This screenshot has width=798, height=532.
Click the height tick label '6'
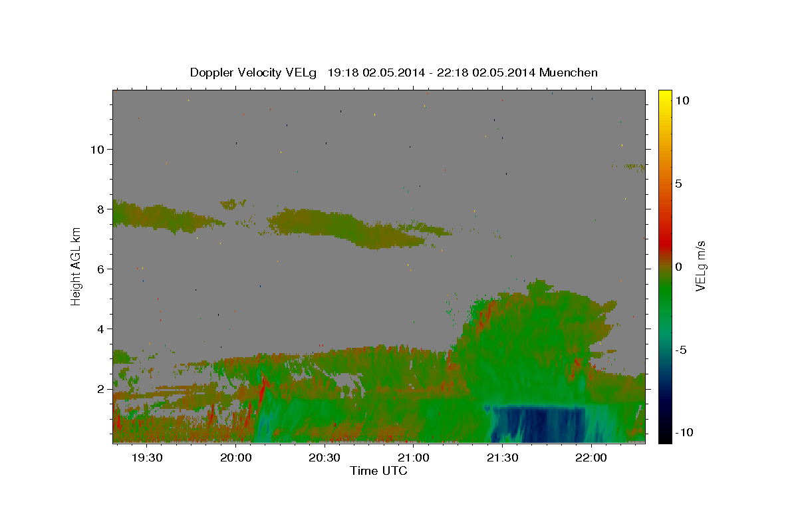click(x=100, y=269)
